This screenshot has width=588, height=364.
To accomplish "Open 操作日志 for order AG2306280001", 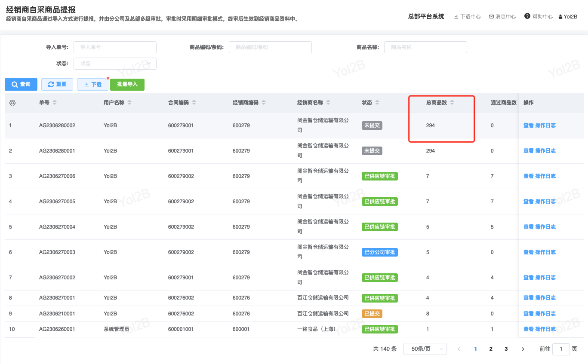I will (x=545, y=151).
